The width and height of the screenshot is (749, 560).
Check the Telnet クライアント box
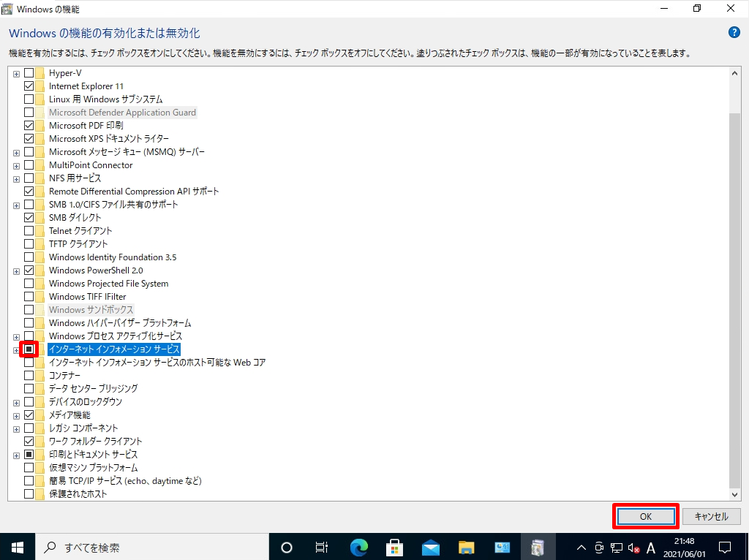pos(29,230)
